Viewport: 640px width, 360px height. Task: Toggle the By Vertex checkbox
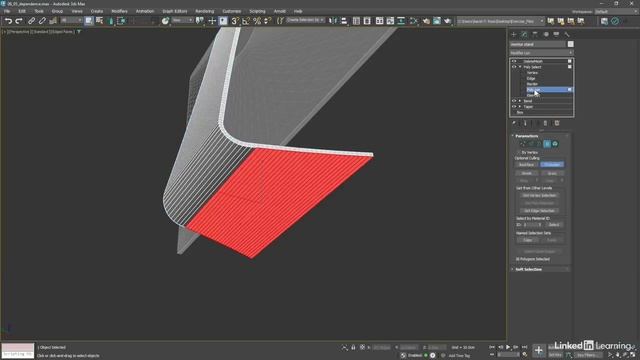(x=520, y=152)
